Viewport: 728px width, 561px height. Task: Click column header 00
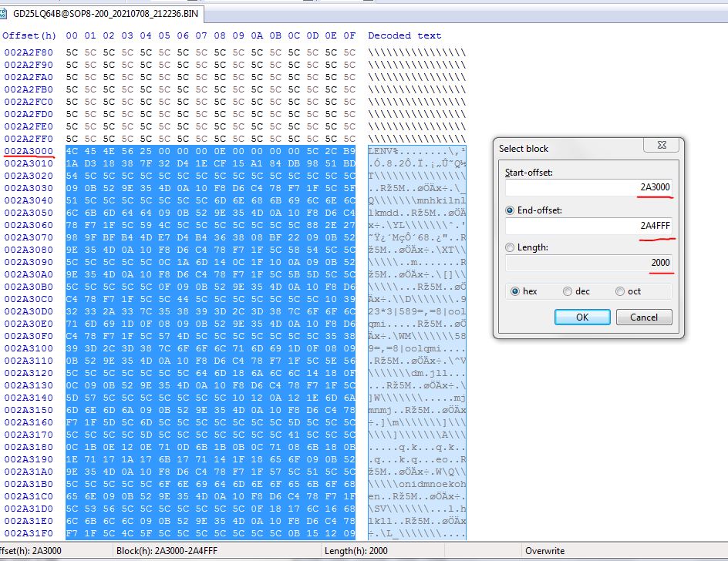72,35
